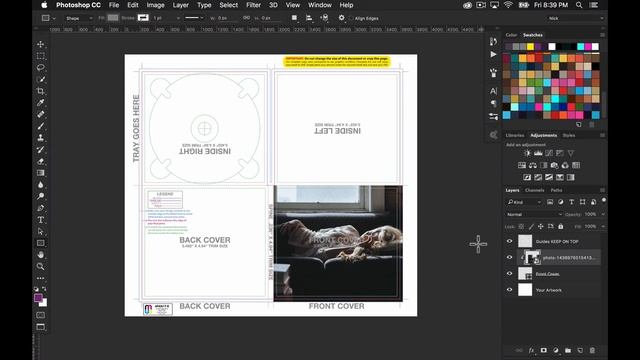The image size is (640, 360).
Task: Open the layer Kind filter dropdown
Action: pyautogui.click(x=524, y=202)
